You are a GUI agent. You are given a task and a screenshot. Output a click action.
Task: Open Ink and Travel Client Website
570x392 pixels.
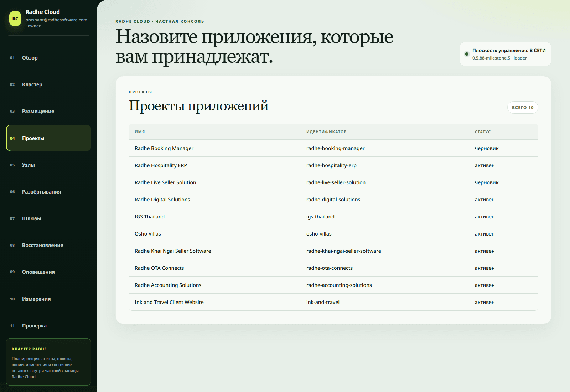pyautogui.click(x=169, y=302)
